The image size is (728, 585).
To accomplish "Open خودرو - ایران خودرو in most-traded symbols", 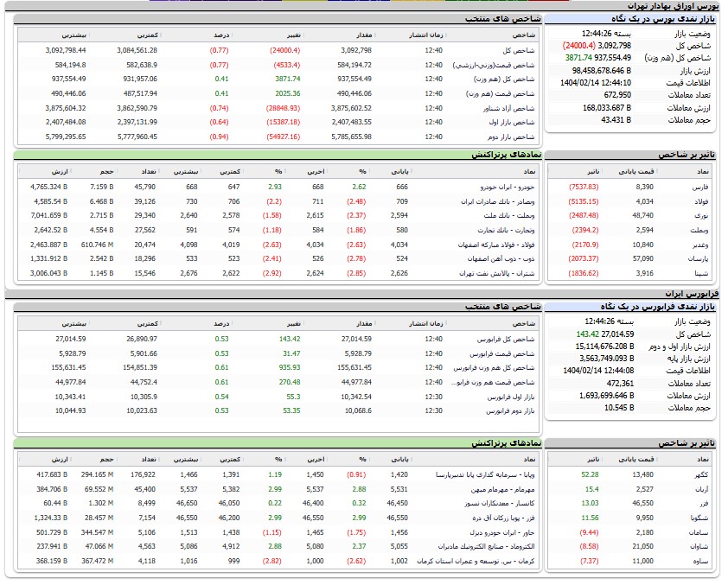I will pos(508,187).
